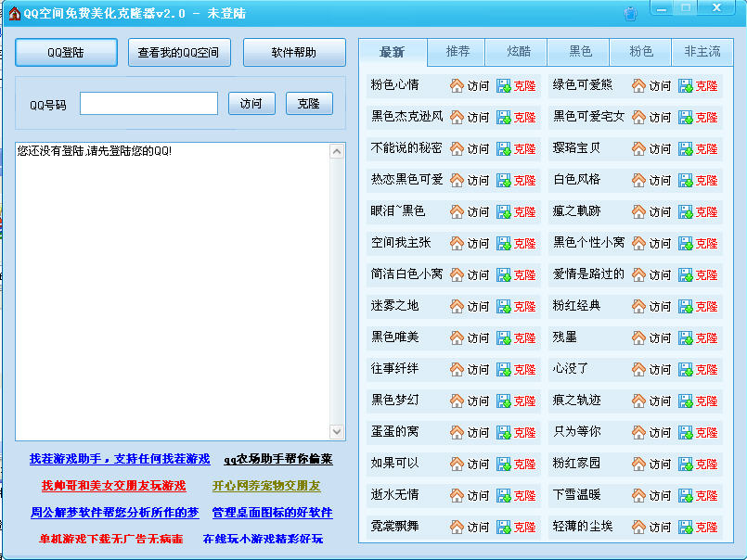Click red 克隆 text for 下雪温暖
This screenshot has width=747, height=560.
point(706,495)
